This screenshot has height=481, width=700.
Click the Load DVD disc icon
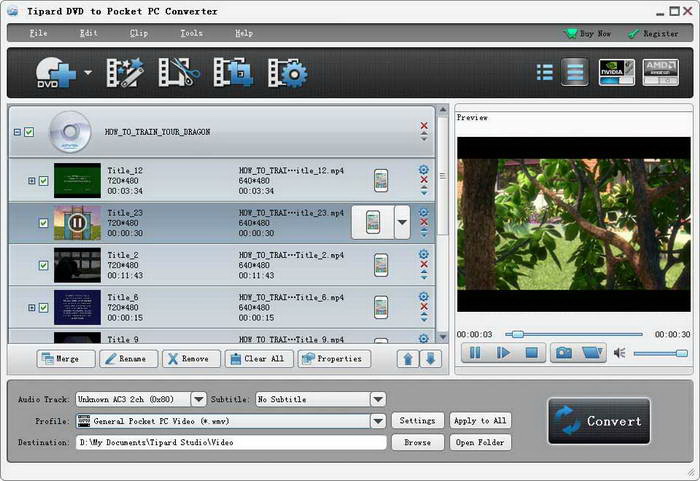tap(56, 73)
